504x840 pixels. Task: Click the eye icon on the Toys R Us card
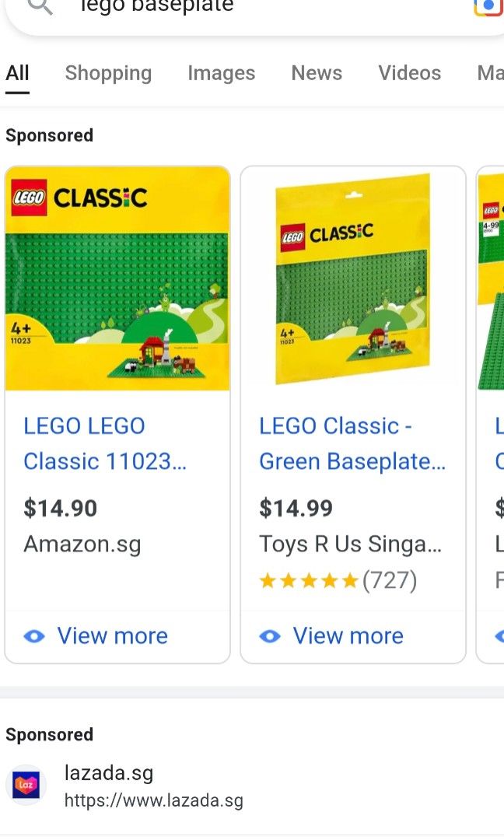coord(269,636)
